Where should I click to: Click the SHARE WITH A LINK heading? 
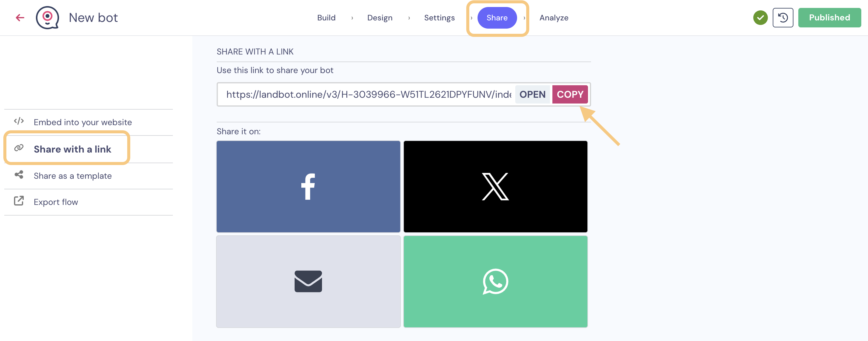[x=255, y=51]
